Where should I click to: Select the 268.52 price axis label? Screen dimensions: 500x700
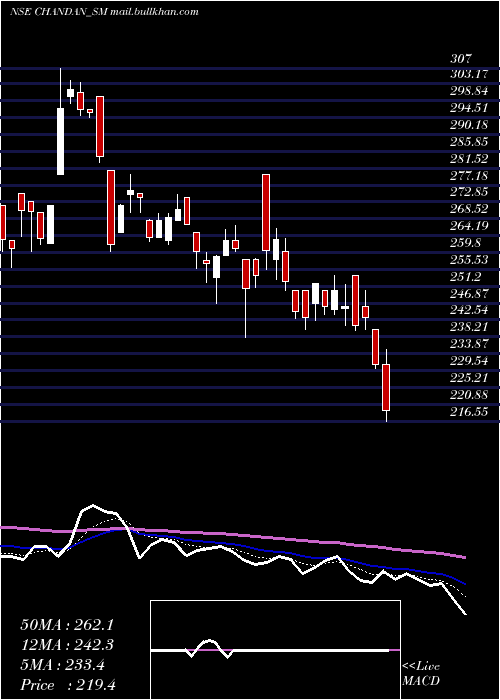pyautogui.click(x=469, y=209)
